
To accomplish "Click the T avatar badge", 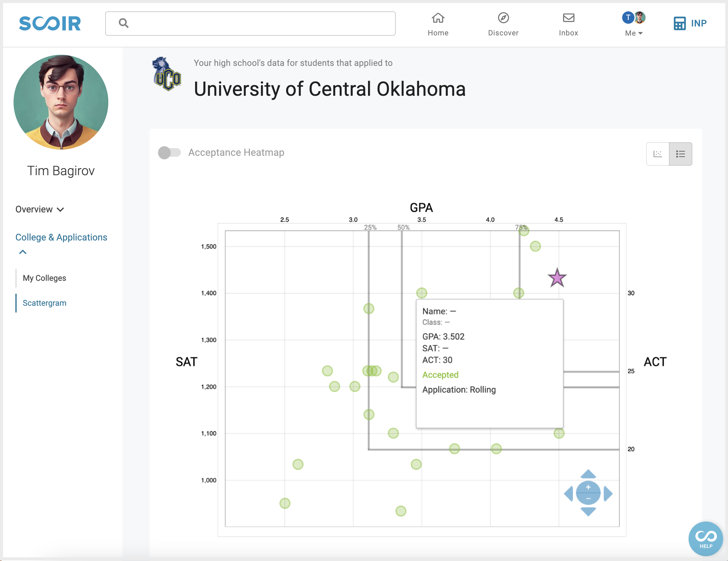I will pos(628,17).
